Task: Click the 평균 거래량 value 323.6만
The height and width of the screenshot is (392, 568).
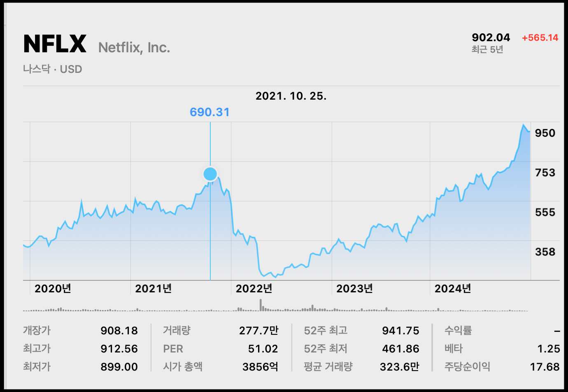Action: pos(399,367)
